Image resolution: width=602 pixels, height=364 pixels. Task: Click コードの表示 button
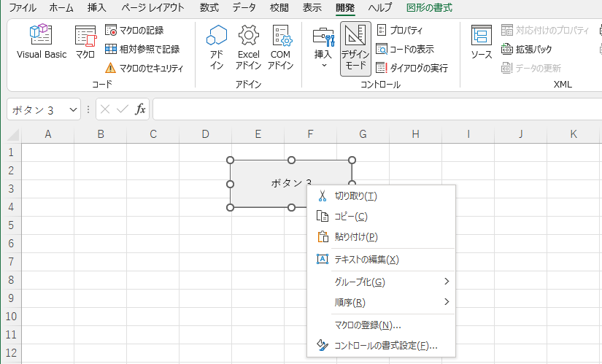tap(405, 49)
